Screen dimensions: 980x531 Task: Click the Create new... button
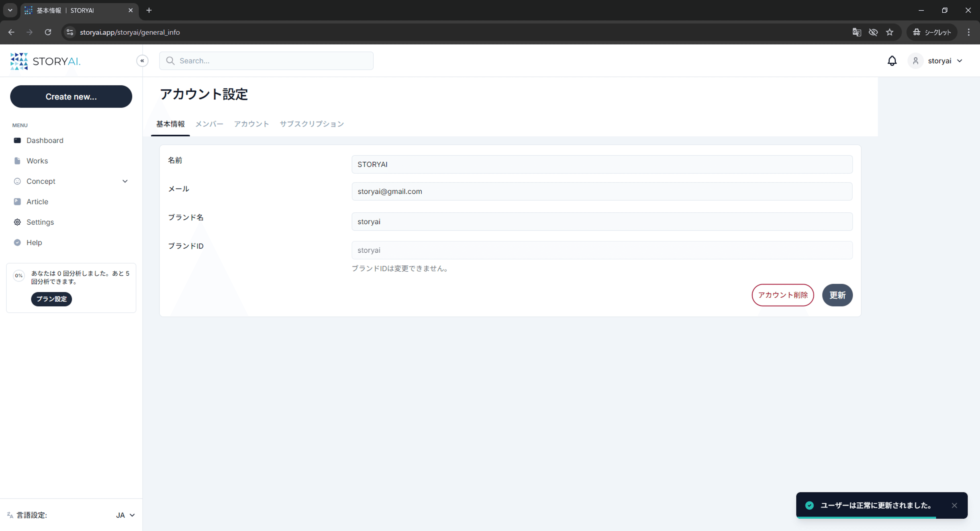[x=71, y=96]
